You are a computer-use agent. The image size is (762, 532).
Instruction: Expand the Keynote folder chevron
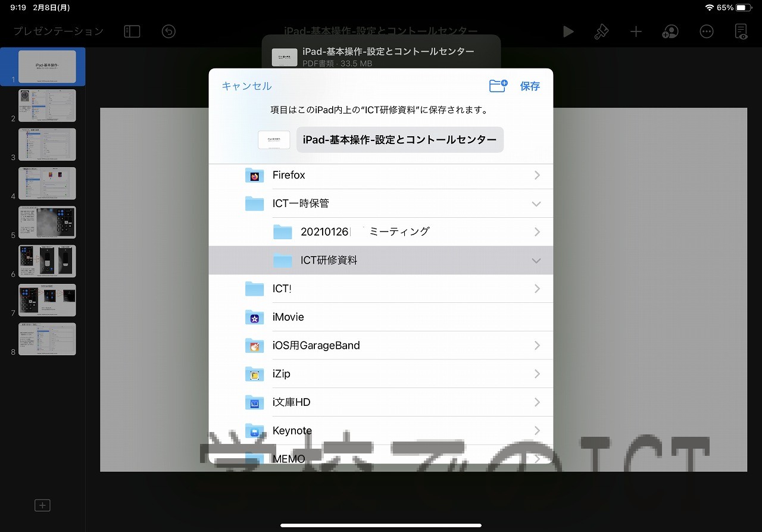tap(537, 431)
